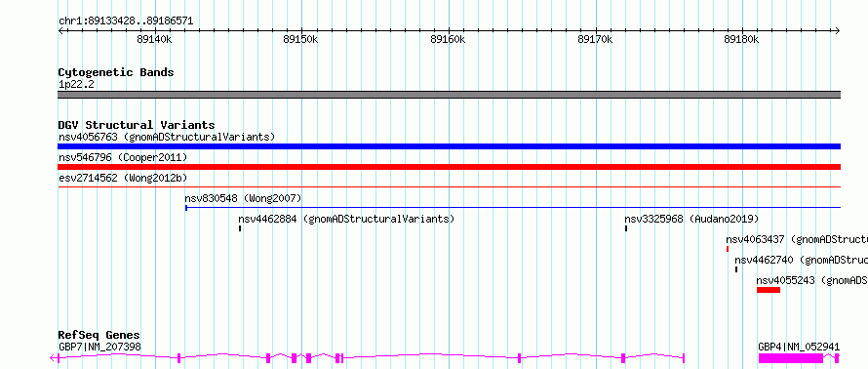Open the GBP4|NM_052941 gene label

[799, 347]
